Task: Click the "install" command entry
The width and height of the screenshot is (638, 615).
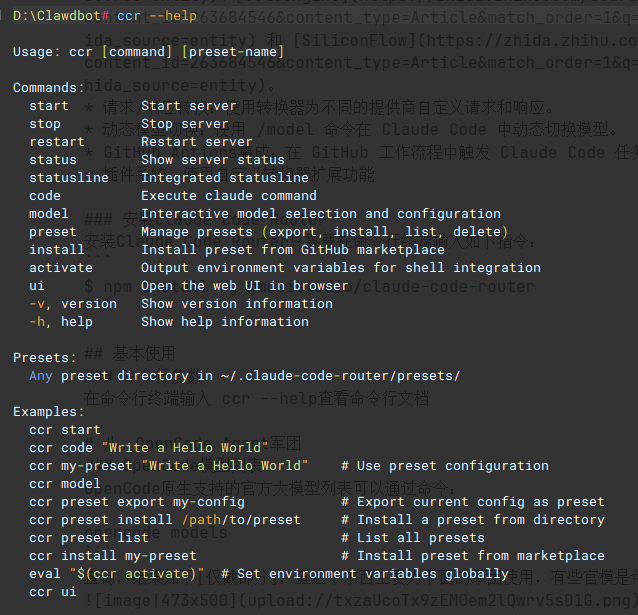Action: pos(57,250)
